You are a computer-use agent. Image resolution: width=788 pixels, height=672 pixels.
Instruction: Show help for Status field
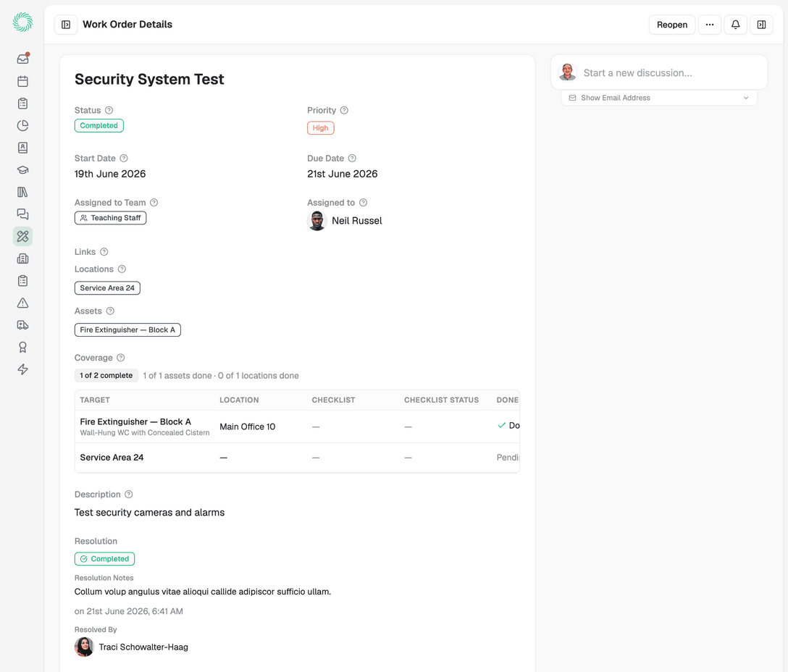point(109,110)
